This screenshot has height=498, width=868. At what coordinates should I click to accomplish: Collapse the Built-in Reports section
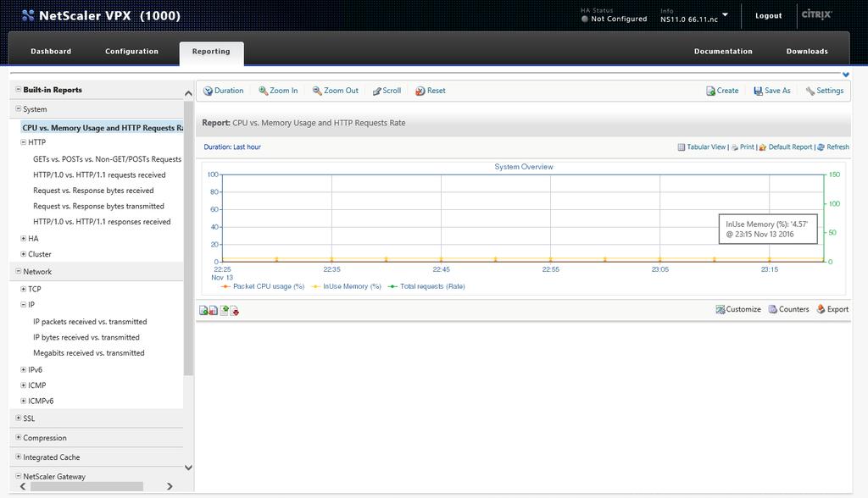19,89
